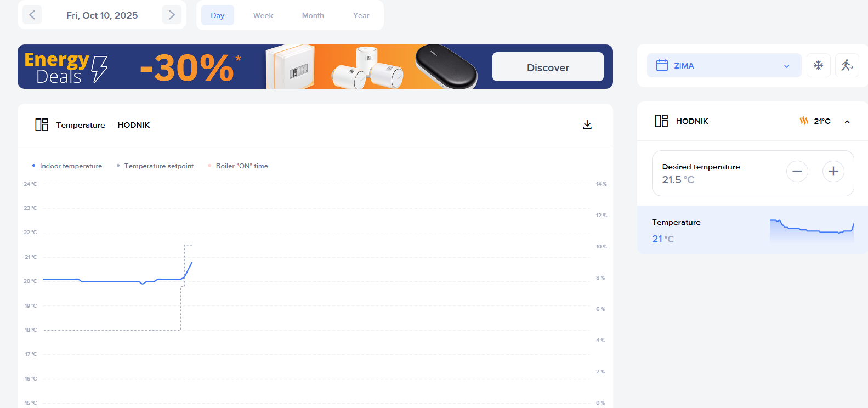The image size is (868, 408).
Task: Open the ZIMA schedule dropdown
Action: point(724,65)
